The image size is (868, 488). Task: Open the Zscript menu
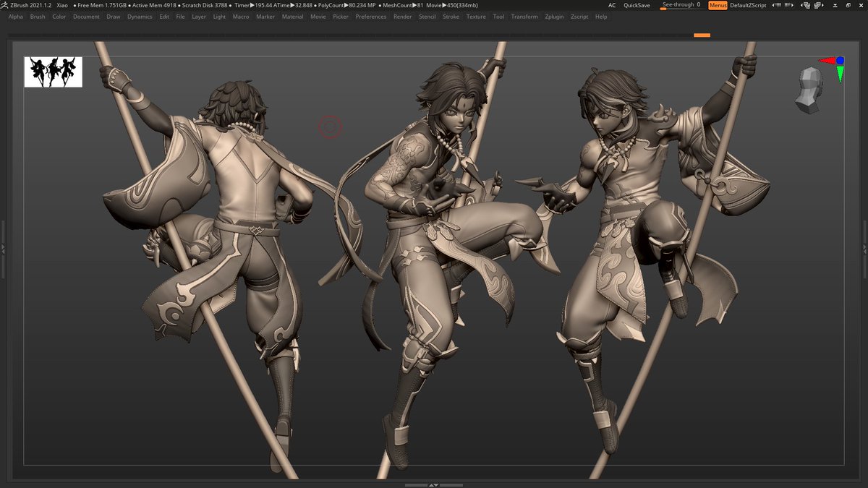tap(579, 17)
